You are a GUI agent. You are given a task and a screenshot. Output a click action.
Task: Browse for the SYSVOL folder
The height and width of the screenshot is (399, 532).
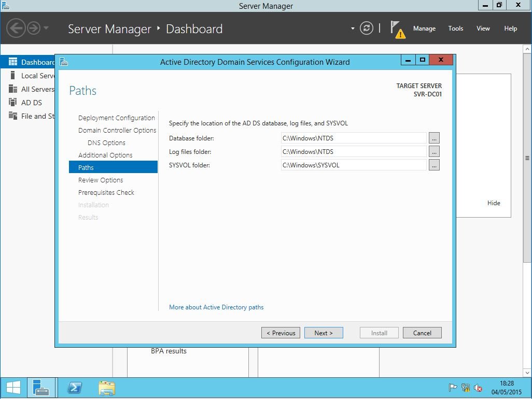point(434,165)
